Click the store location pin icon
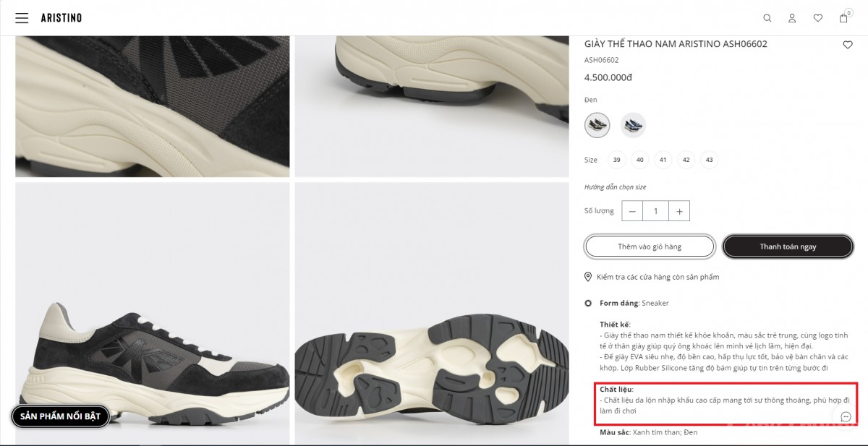This screenshot has height=446, width=868. [589, 277]
